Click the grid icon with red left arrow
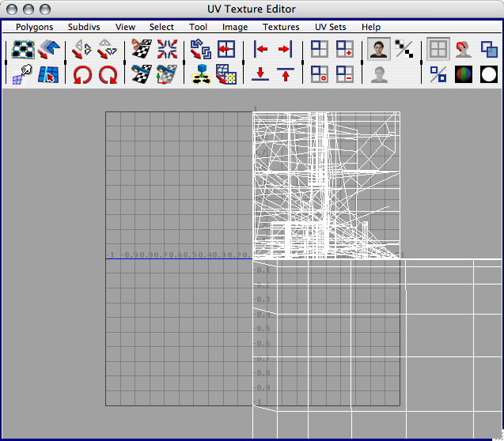This screenshot has width=504, height=441. click(x=226, y=49)
